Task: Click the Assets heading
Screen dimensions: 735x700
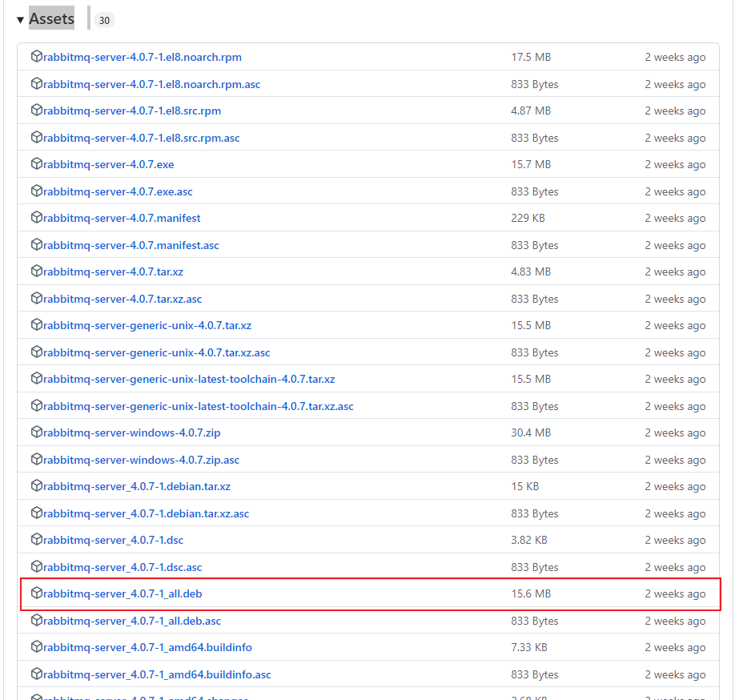Action: pos(51,18)
